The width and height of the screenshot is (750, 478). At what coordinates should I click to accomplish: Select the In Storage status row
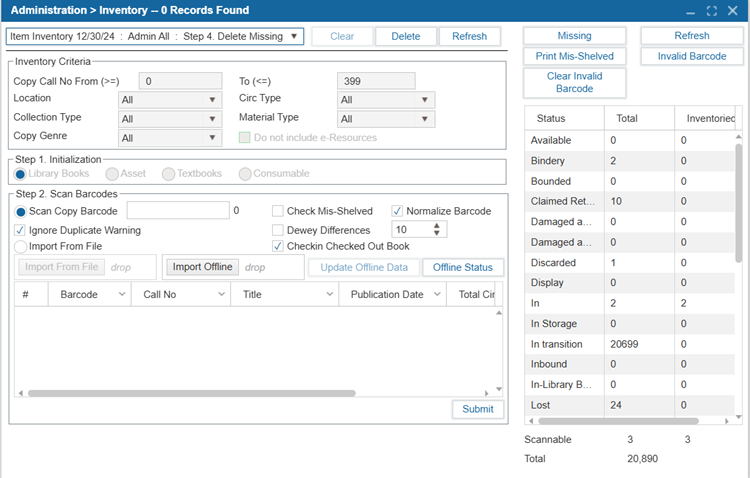click(x=629, y=324)
